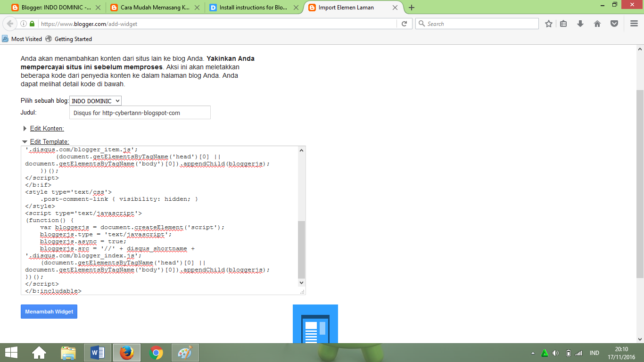Expand the Edit Konten section

pyautogui.click(x=25, y=128)
